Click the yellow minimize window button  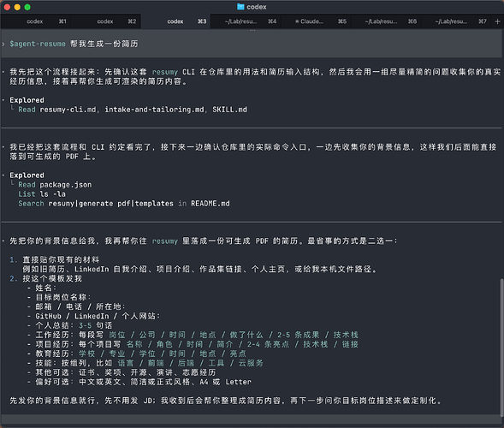click(17, 7)
